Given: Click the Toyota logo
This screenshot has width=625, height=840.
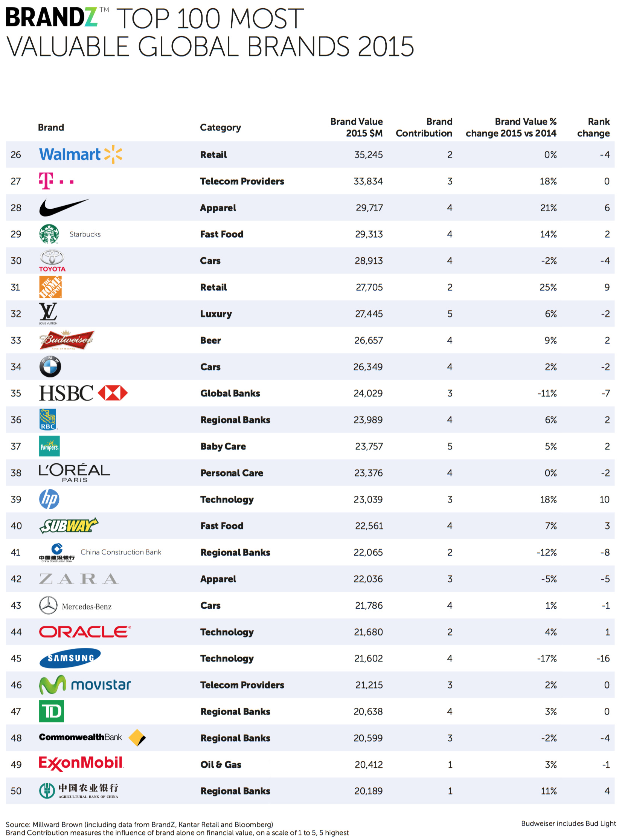Looking at the screenshot, I should click(52, 260).
